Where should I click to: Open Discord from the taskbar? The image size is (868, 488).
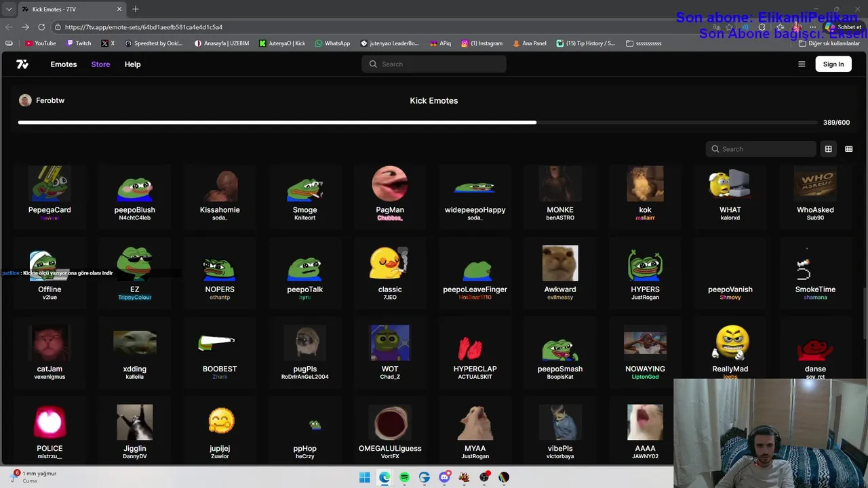[444, 477]
